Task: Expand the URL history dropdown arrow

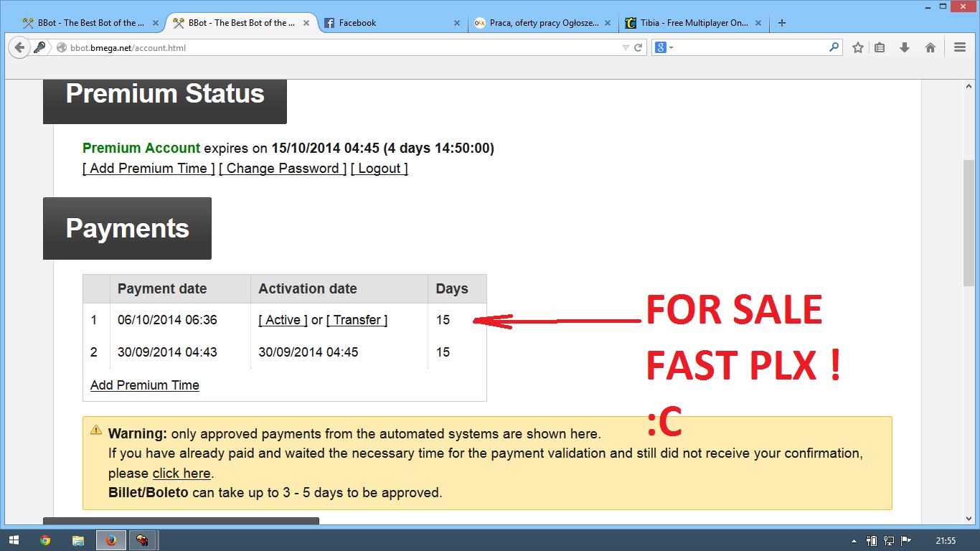Action: pos(625,48)
